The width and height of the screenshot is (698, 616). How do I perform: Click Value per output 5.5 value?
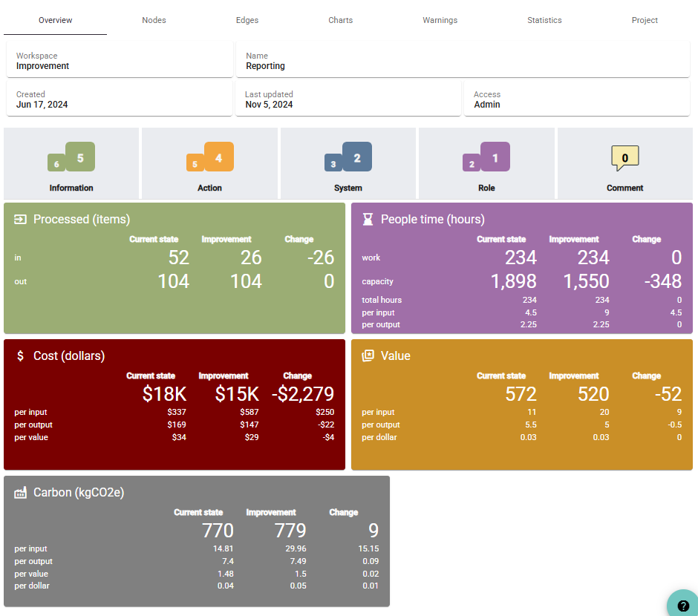(x=531, y=425)
